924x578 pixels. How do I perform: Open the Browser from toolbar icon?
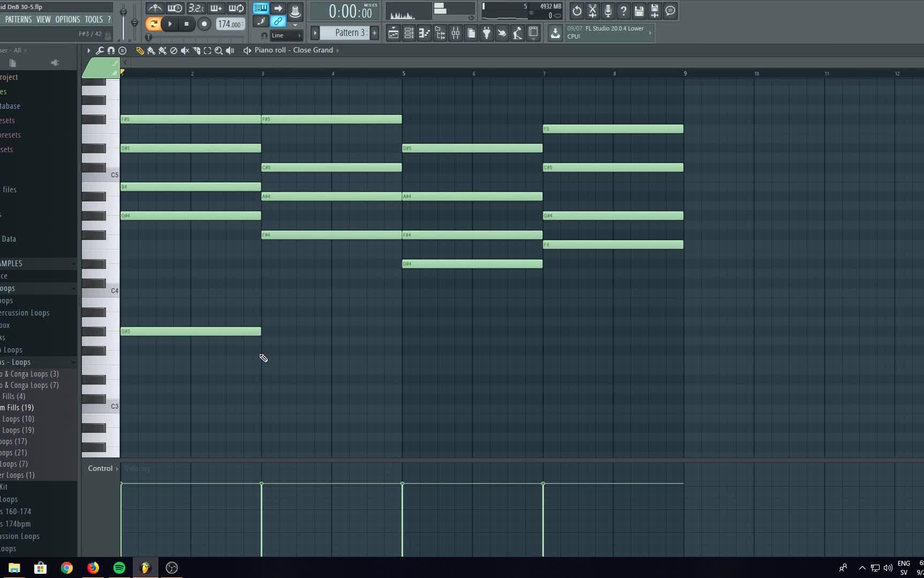pyautogui.click(x=440, y=33)
